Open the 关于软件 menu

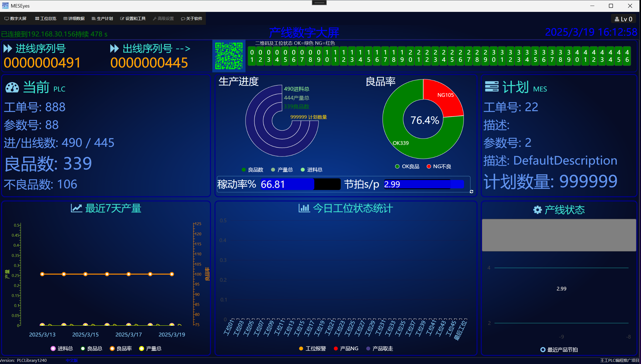(192, 19)
